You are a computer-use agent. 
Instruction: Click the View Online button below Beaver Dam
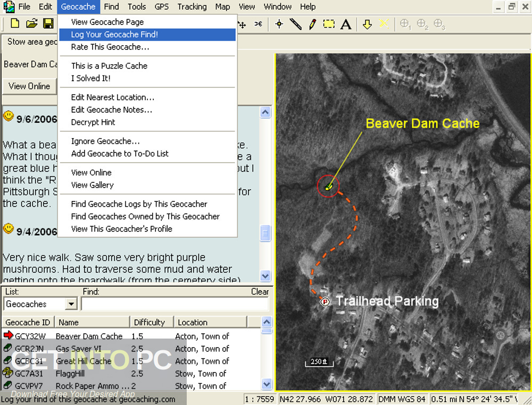click(29, 87)
